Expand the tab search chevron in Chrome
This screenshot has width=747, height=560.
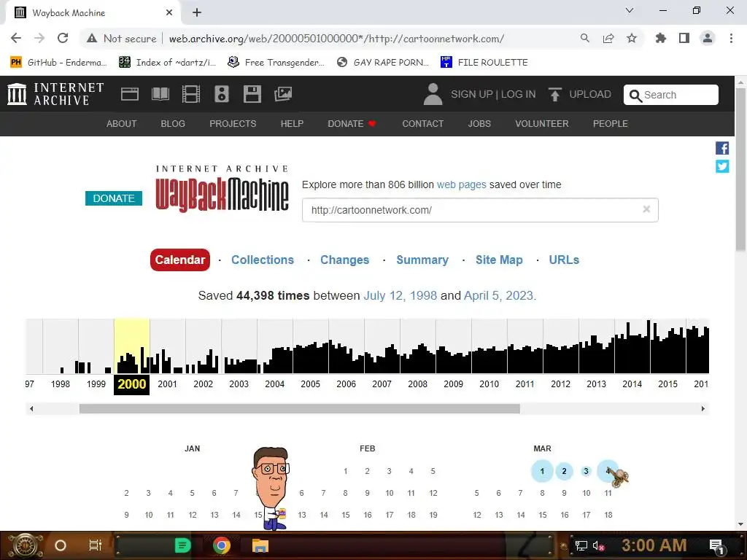630,10
